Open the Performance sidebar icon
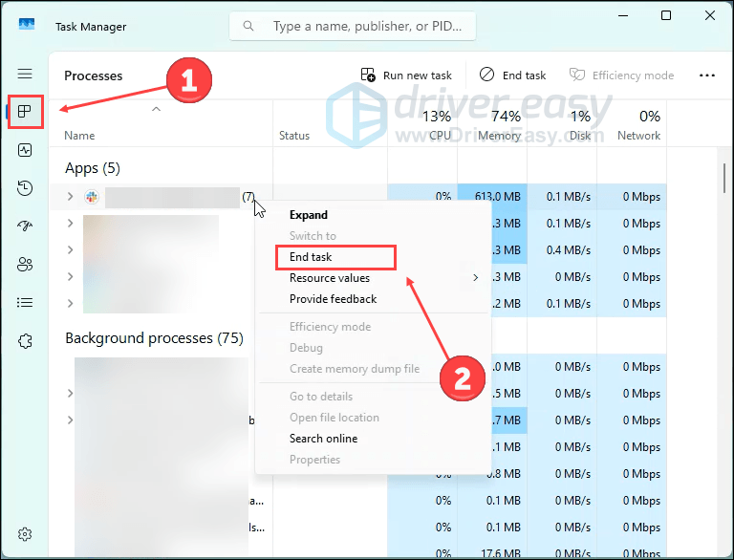 coord(25,150)
